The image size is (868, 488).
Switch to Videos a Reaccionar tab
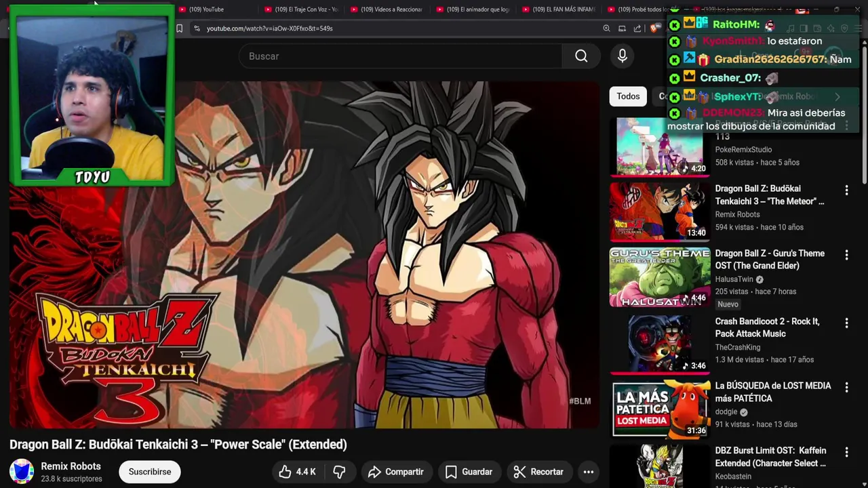tap(387, 9)
